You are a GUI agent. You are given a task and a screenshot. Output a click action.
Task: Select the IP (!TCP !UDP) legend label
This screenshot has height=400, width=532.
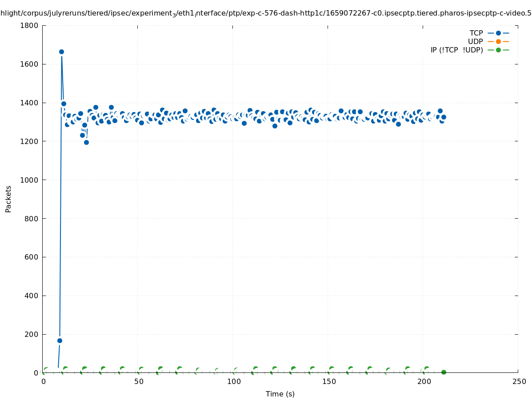[x=456, y=50]
